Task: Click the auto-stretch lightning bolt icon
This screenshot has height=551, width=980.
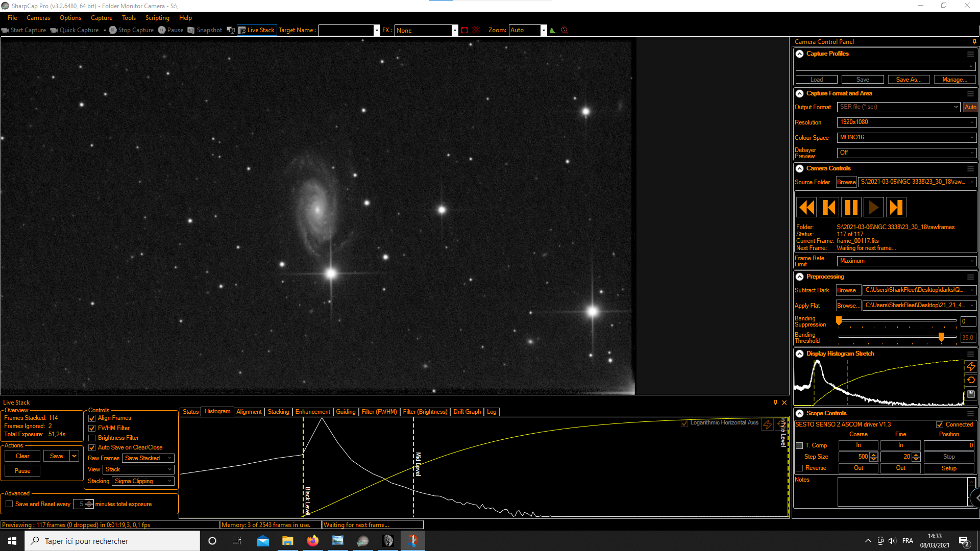Action: click(971, 366)
